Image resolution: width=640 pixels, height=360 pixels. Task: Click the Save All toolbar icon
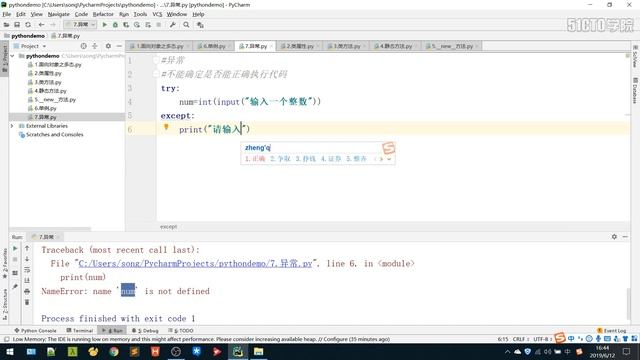click(17, 25)
